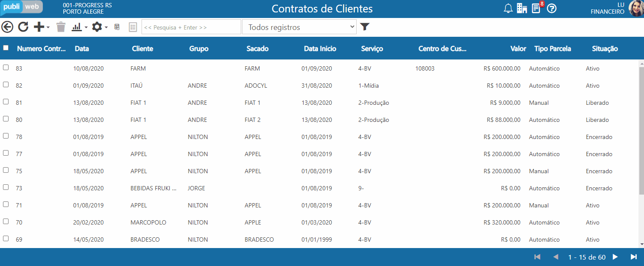Viewport: 644px width, 266px height.
Task: Click the funnel filter icon
Action: coord(364,27)
